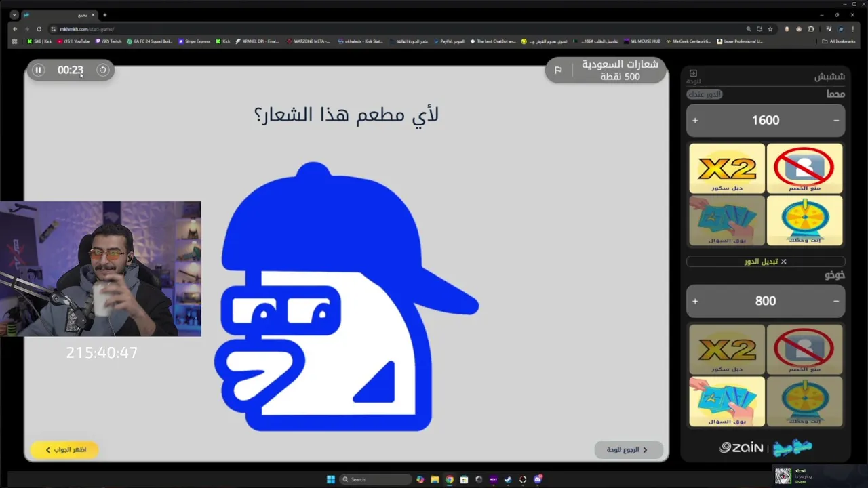
Task: Click the شعارات السعودية category label
Action: (x=620, y=64)
